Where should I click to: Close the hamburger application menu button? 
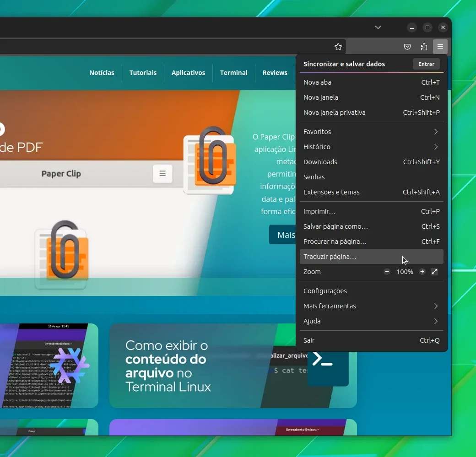coord(440,47)
